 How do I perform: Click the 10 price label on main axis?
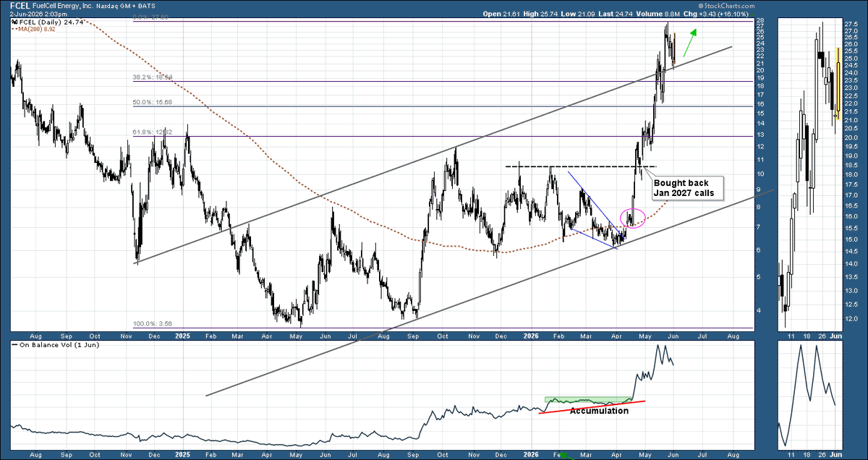(x=760, y=174)
